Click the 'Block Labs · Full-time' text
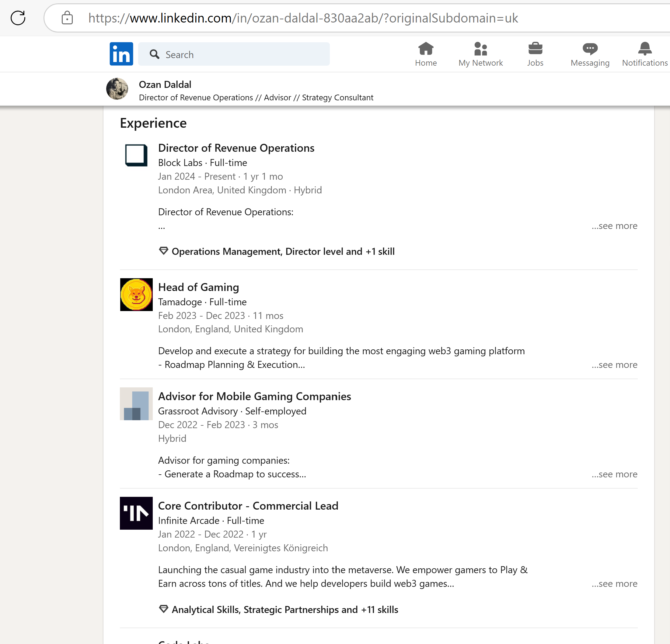670x644 pixels. point(203,163)
